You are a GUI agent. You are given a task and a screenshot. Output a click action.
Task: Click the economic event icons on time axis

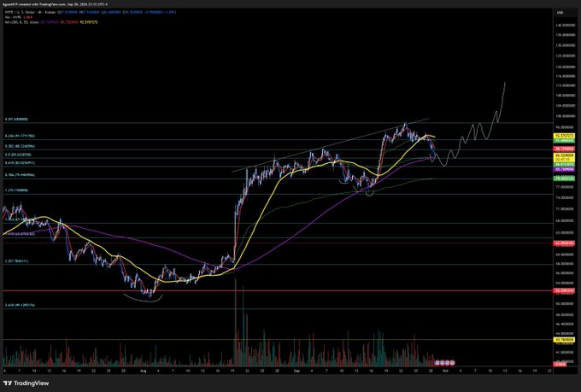click(444, 362)
